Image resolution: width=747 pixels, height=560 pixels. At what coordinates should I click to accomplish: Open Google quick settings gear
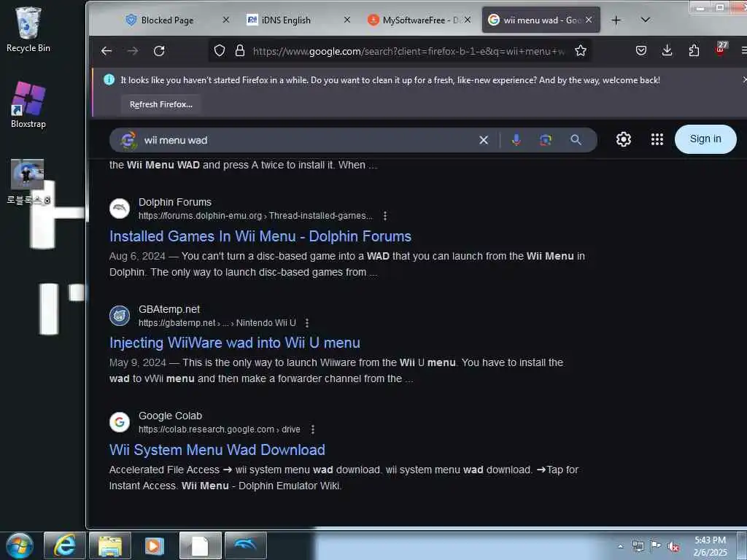[x=624, y=139]
